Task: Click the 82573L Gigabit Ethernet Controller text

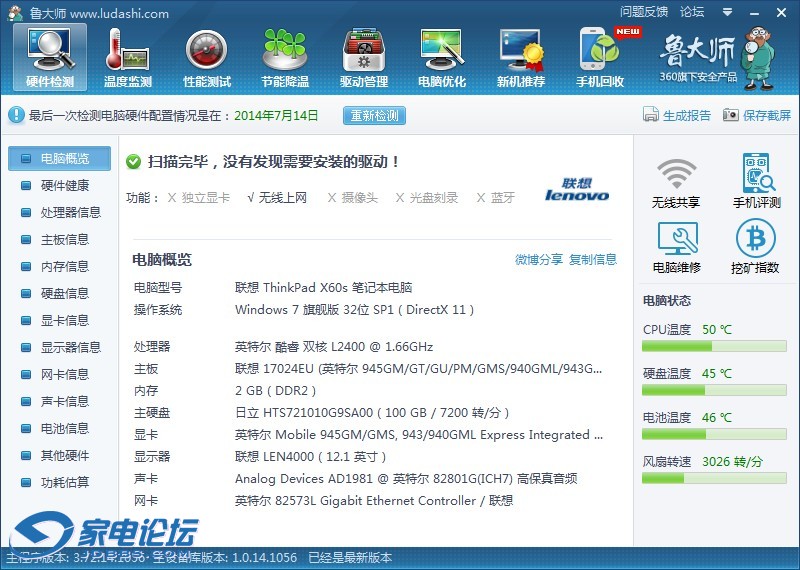Action: click(x=375, y=501)
